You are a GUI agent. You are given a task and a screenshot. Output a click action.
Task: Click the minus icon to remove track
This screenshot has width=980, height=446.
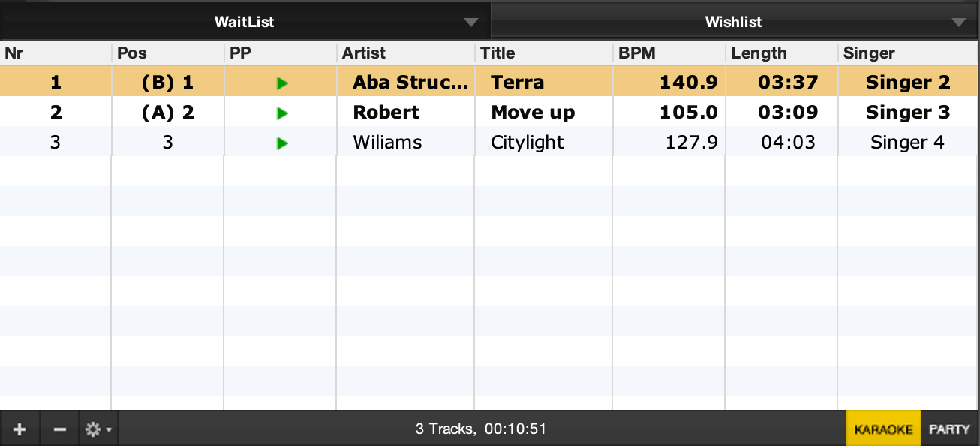point(60,430)
